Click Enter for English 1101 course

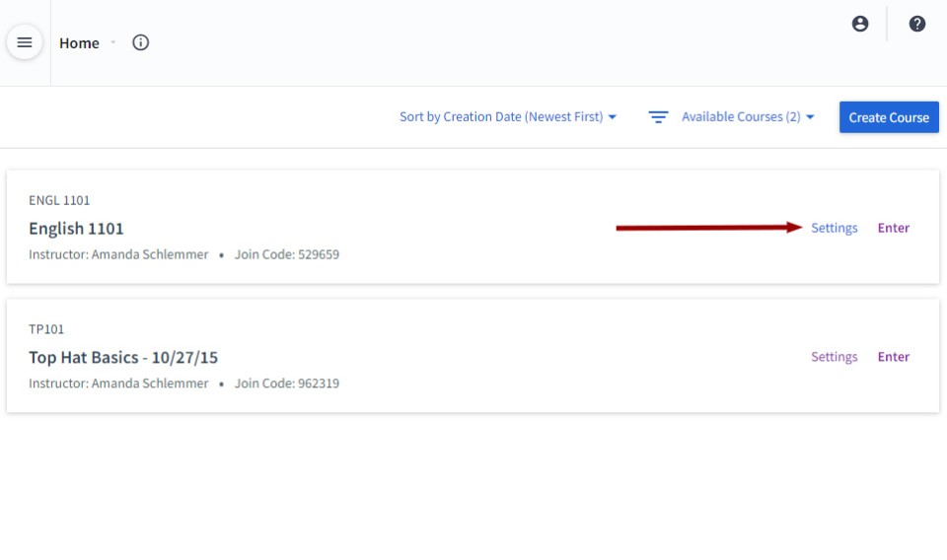tap(894, 228)
